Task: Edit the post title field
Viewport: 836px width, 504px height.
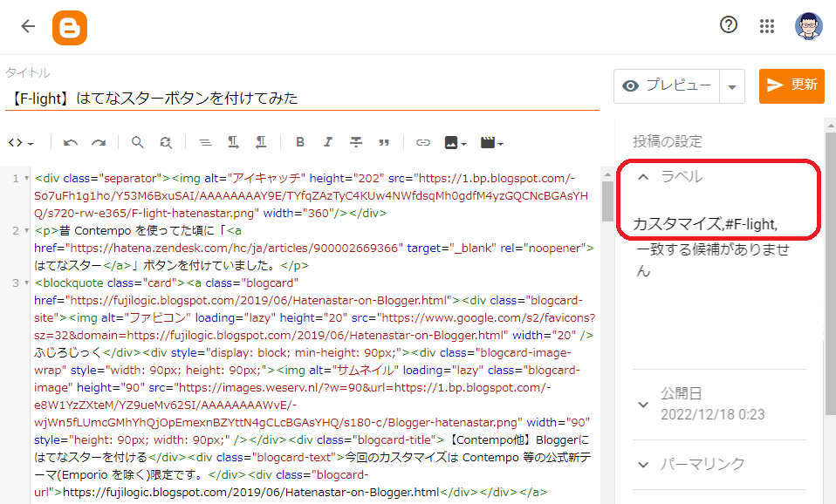Action: point(302,98)
